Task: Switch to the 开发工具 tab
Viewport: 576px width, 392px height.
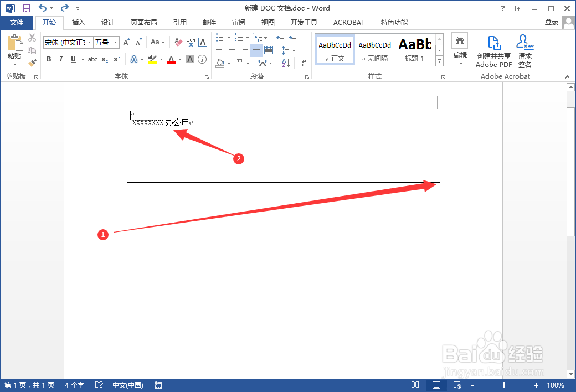Action: (304, 22)
